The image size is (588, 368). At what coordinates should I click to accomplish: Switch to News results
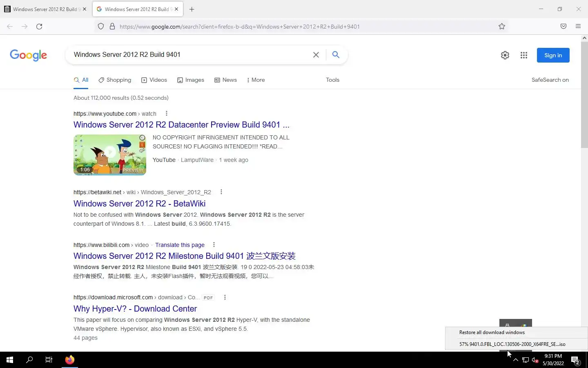point(226,80)
